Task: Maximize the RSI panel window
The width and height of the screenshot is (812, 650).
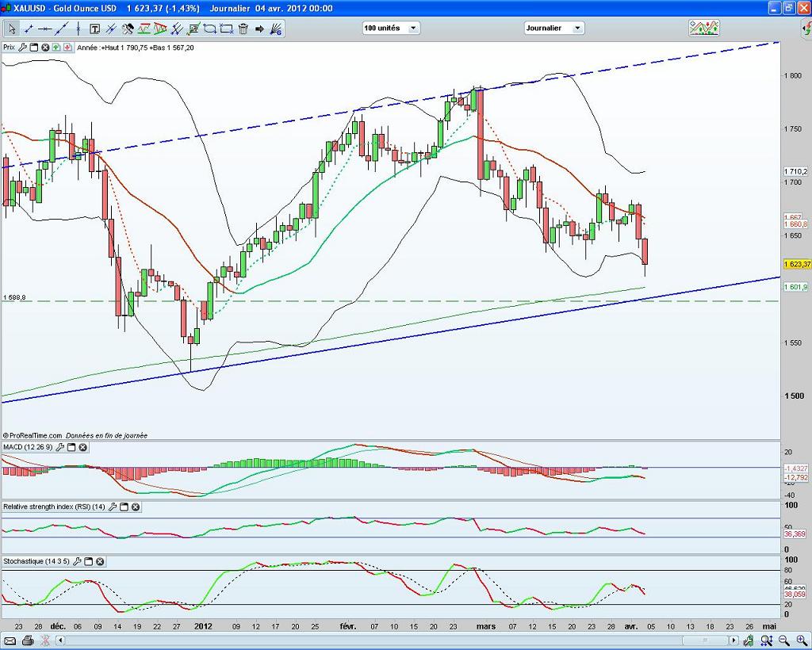Action: click(x=124, y=507)
